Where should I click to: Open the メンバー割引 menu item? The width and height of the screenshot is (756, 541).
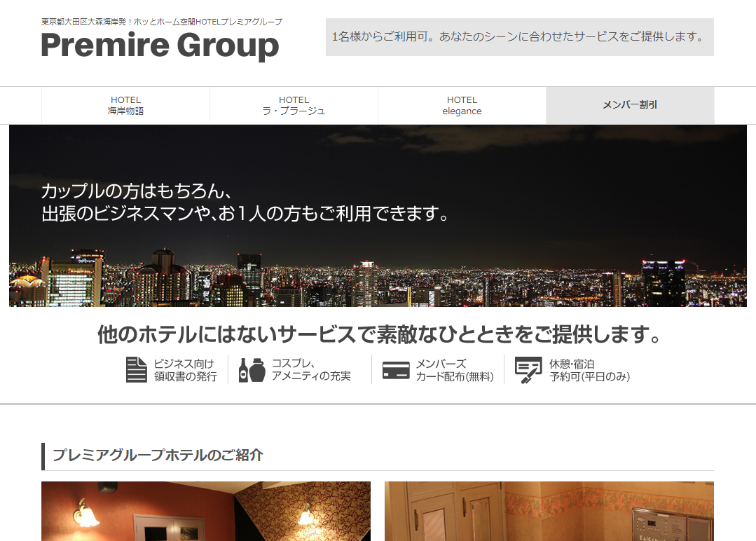630,106
